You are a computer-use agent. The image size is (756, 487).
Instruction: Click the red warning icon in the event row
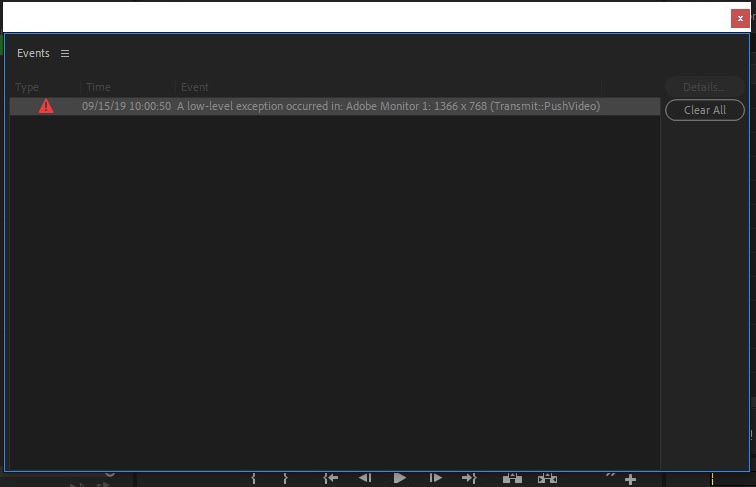[46, 106]
